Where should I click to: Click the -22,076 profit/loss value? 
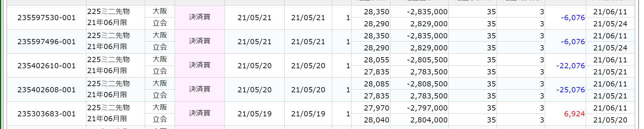(570, 66)
